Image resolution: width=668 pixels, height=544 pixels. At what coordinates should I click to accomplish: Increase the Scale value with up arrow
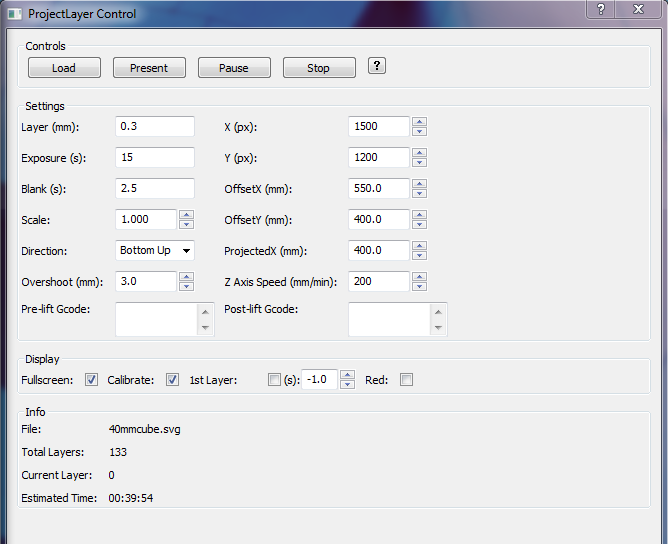[x=186, y=215]
